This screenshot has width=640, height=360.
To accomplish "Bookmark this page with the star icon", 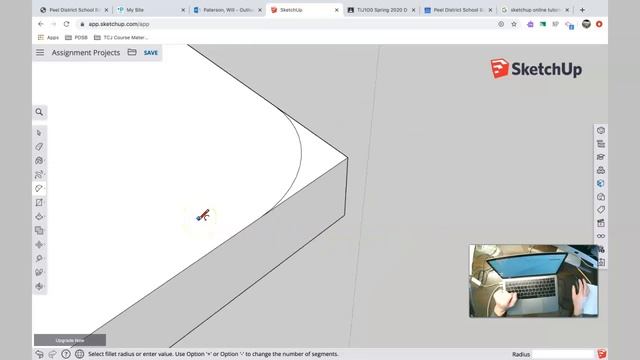I will [x=514, y=24].
